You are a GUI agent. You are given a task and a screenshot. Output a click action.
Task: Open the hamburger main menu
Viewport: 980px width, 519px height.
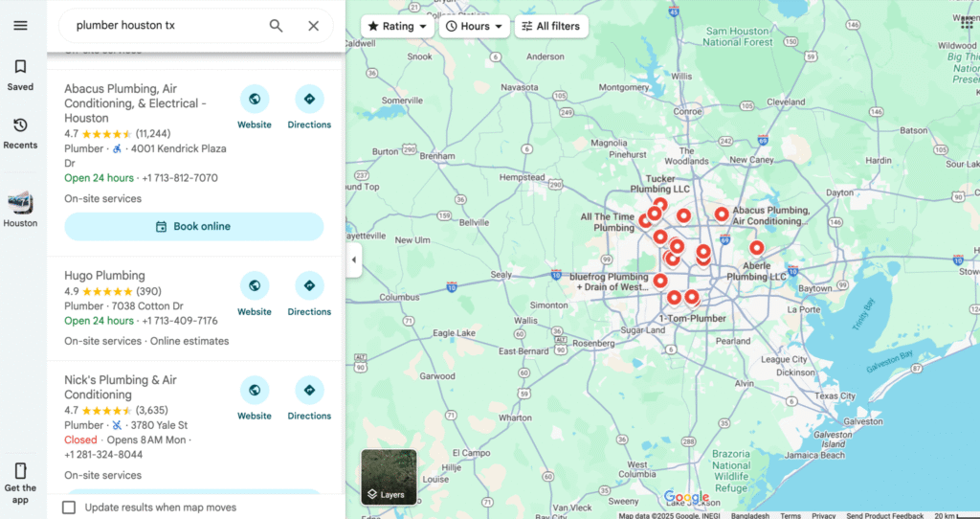[20, 26]
